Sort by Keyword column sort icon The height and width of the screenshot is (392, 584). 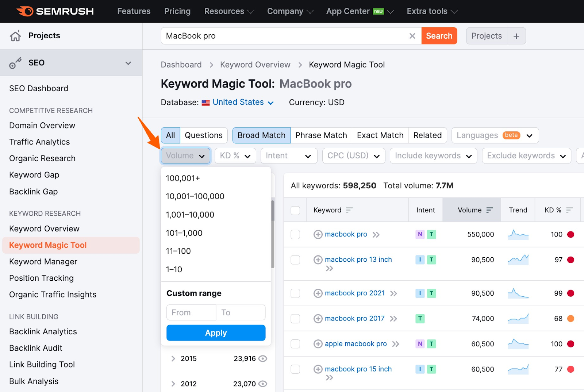pyautogui.click(x=349, y=210)
